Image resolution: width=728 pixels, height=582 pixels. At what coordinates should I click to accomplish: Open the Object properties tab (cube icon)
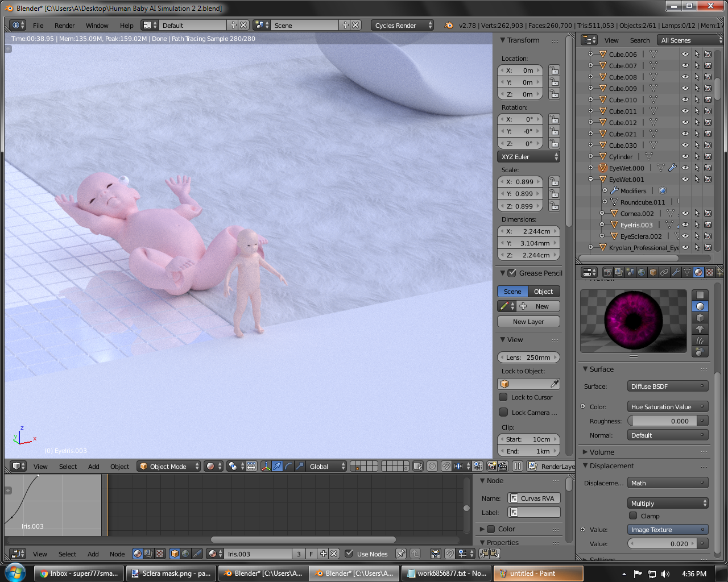click(653, 272)
